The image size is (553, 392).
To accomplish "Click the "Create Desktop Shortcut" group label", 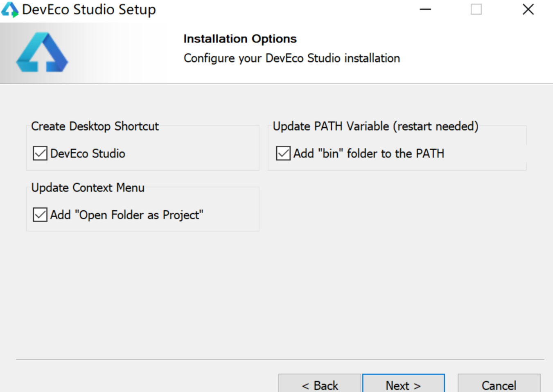I will [95, 126].
